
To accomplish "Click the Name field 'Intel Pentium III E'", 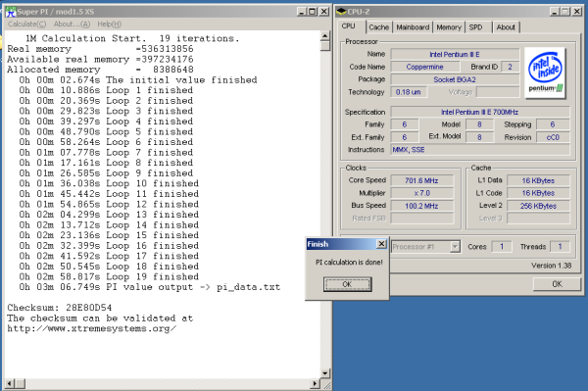I will click(x=455, y=54).
